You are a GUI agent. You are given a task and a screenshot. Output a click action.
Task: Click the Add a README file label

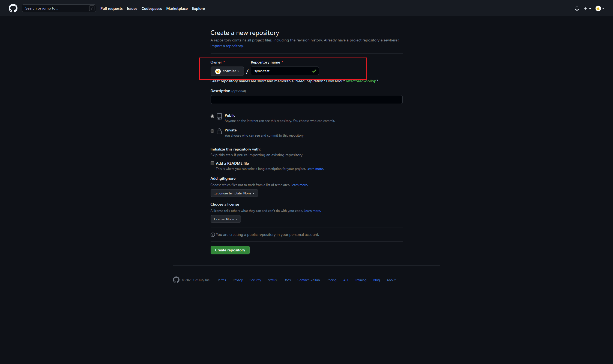[232, 163]
